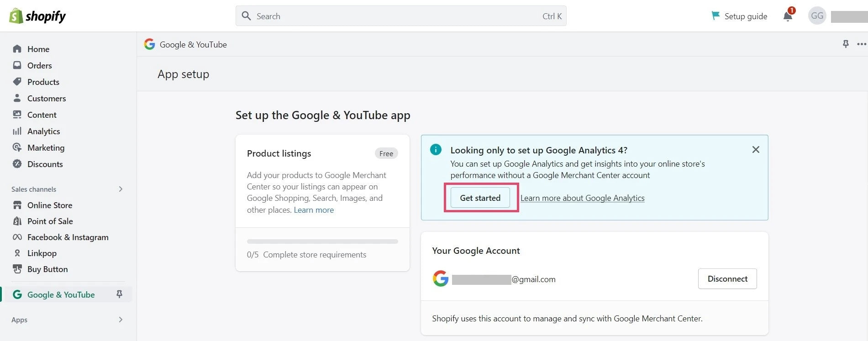Click the Shopify logo
This screenshot has width=868, height=341.
37,16
